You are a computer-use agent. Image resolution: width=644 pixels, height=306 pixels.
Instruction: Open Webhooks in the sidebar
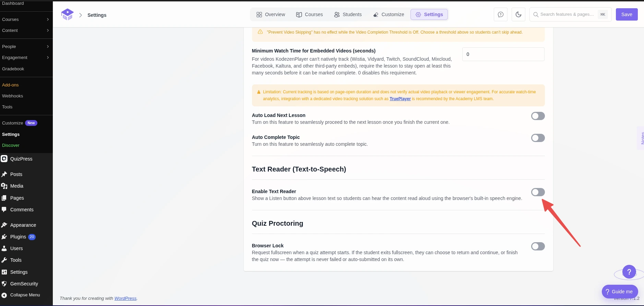point(13,96)
